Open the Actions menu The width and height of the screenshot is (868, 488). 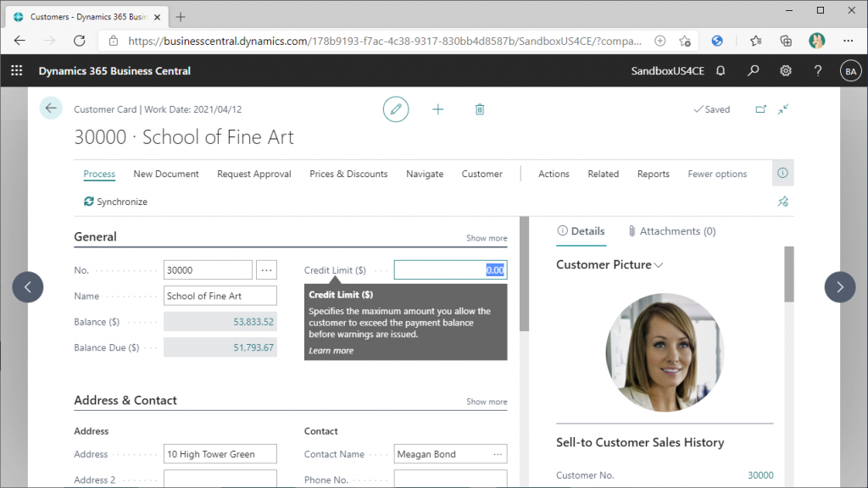click(x=554, y=174)
